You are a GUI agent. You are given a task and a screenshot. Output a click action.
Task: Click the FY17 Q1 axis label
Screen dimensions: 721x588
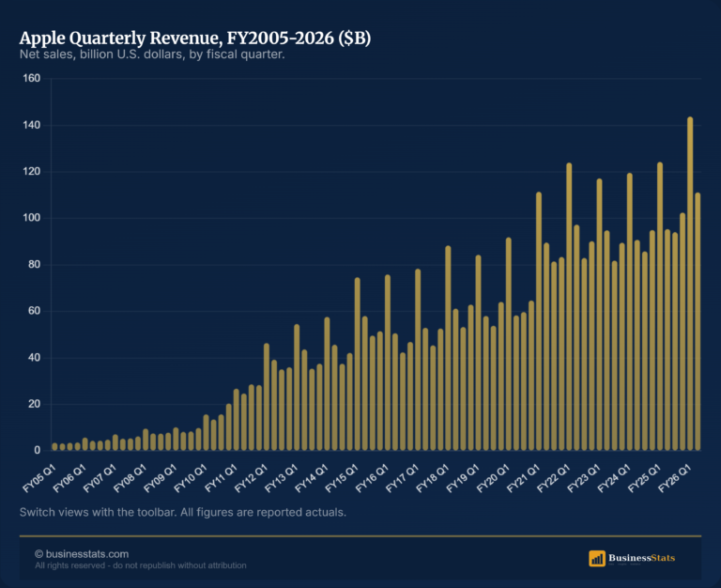[403, 478]
